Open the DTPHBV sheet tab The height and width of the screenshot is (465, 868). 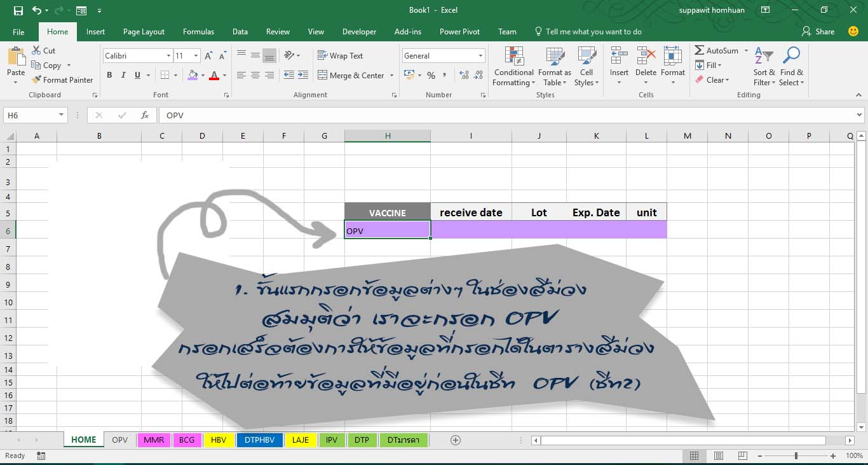pos(259,440)
